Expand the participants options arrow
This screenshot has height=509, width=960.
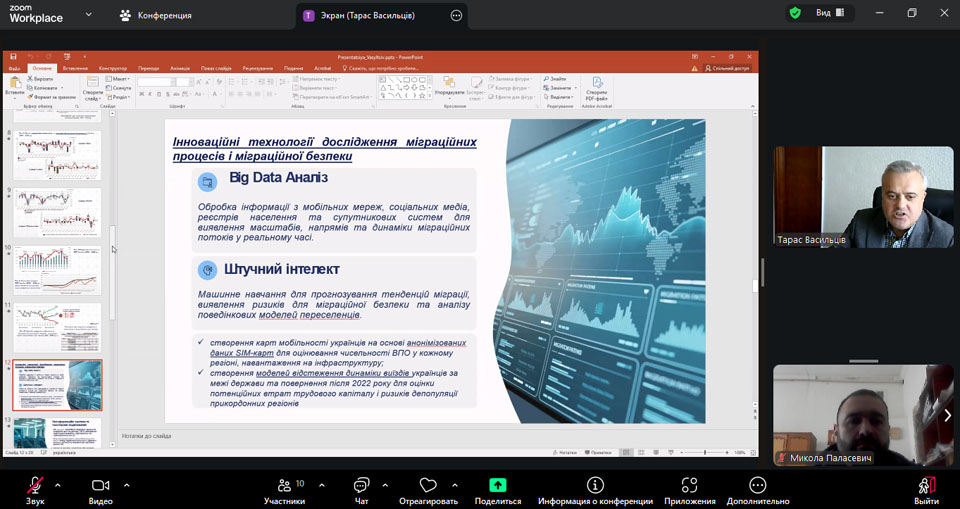pyautogui.click(x=321, y=484)
